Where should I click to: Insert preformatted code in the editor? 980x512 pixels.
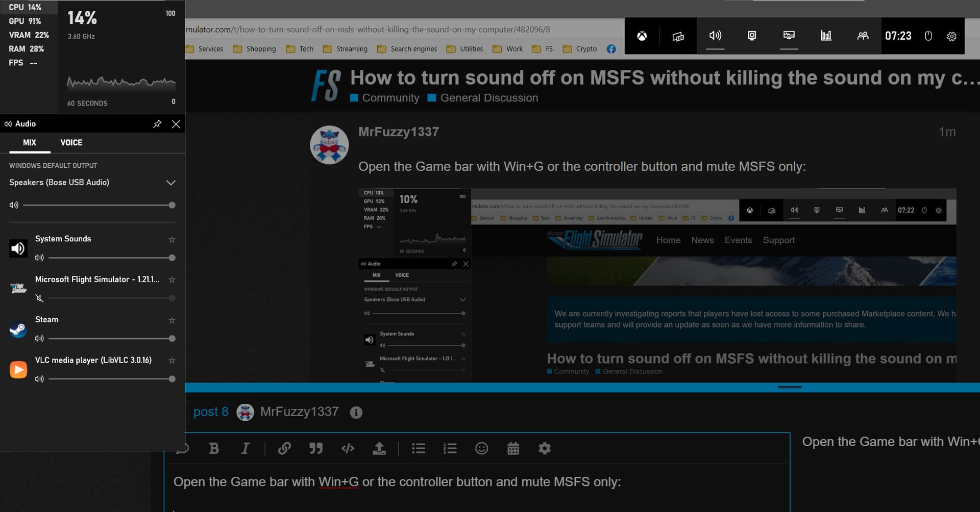[348, 448]
